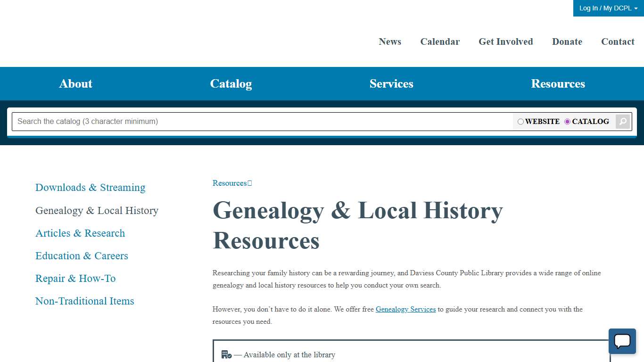
Task: Visit the Get Involved page
Action: 506,41
